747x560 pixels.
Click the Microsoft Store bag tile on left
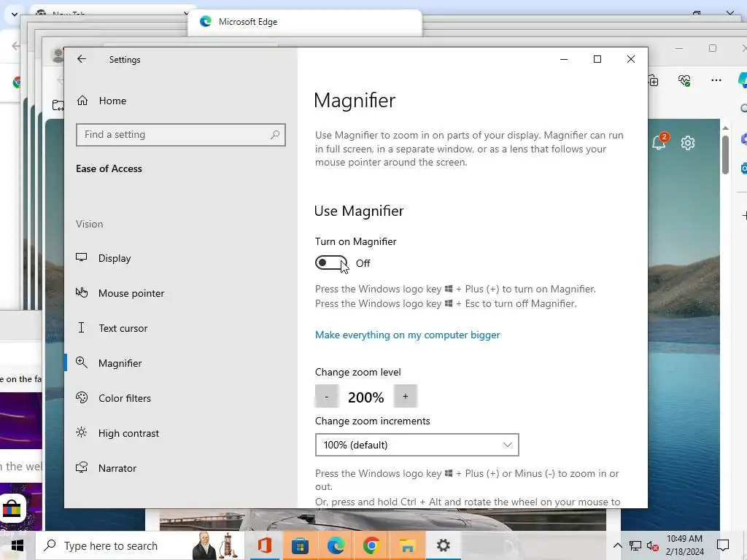click(12, 508)
